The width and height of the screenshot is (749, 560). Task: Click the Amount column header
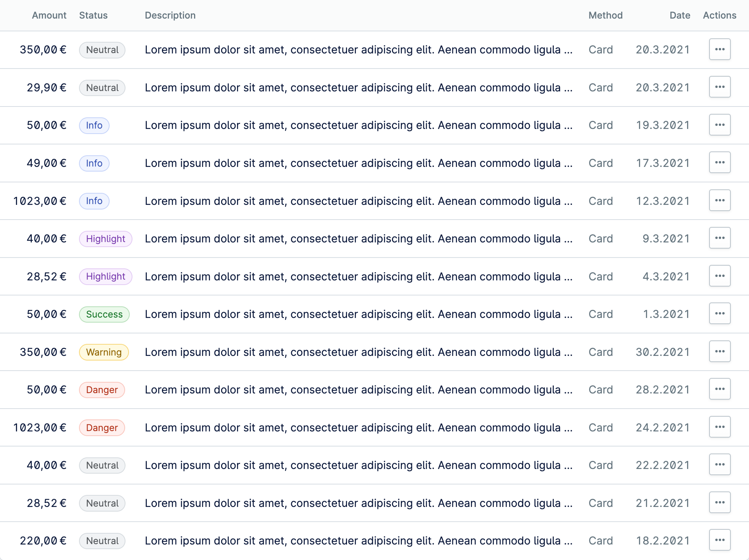click(49, 15)
